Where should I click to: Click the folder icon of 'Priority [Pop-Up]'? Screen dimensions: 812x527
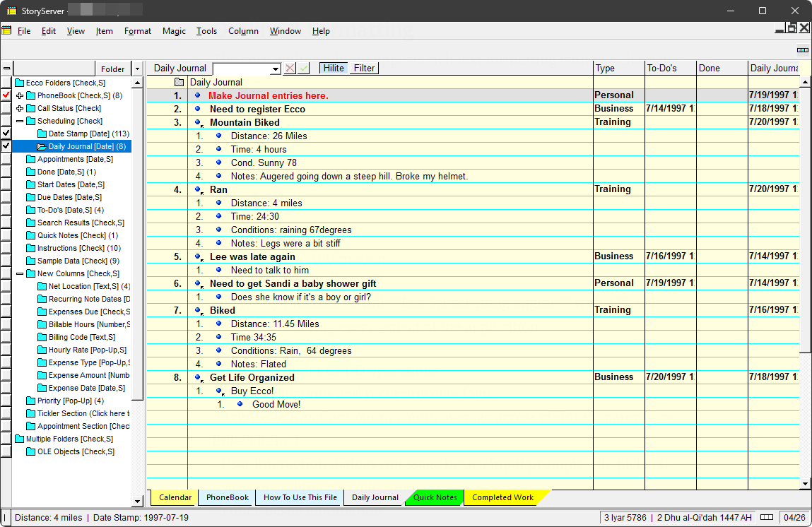(31, 401)
